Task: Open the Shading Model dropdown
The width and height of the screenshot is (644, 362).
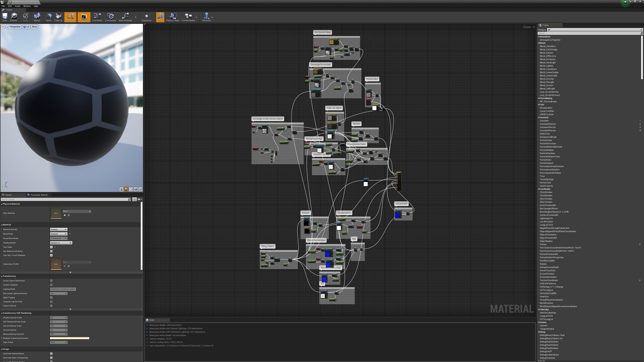Action: point(61,243)
